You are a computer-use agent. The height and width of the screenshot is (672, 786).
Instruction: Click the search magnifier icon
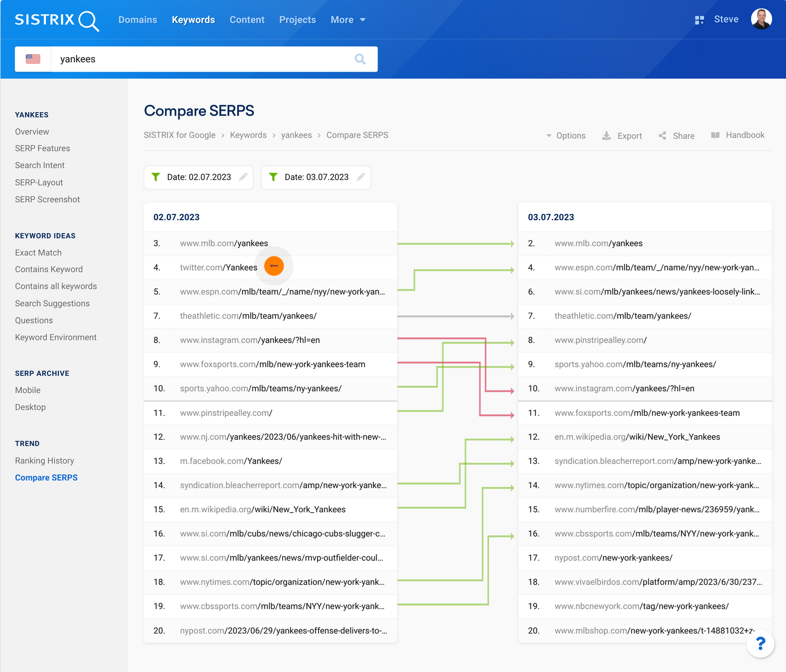pos(360,59)
